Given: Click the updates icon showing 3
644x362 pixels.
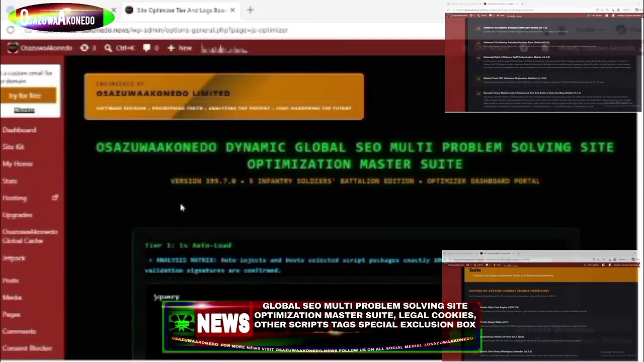Looking at the screenshot, I should point(88,48).
